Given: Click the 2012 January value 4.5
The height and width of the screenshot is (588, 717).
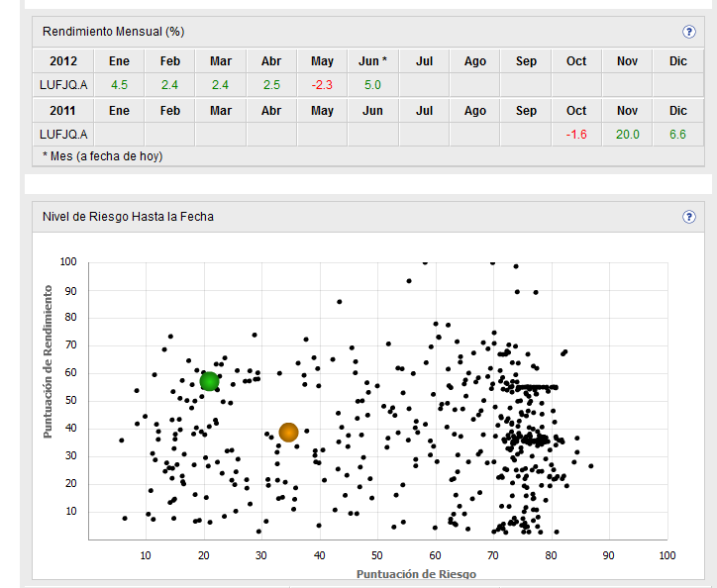Looking at the screenshot, I should click(x=119, y=85).
